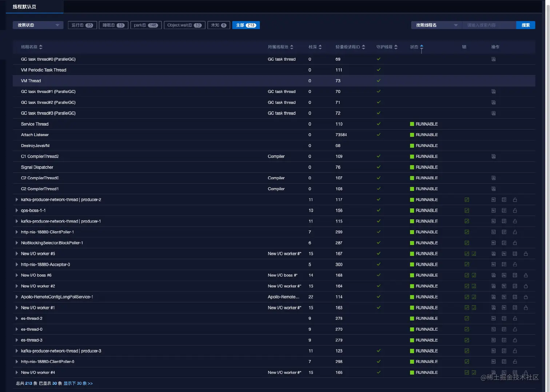550x392 pixels.
Task: Click the Apollo-Remote... thread pool cell
Action: click(284, 297)
